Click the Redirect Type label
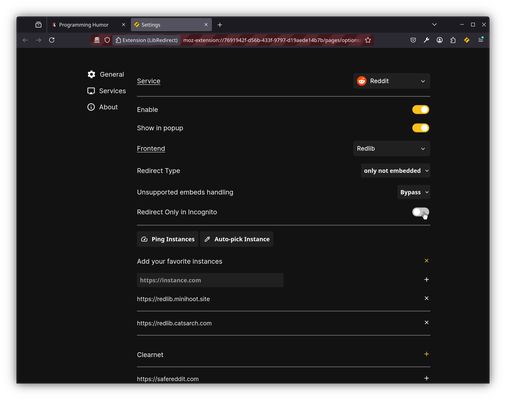This screenshot has width=506, height=400. 158,171
